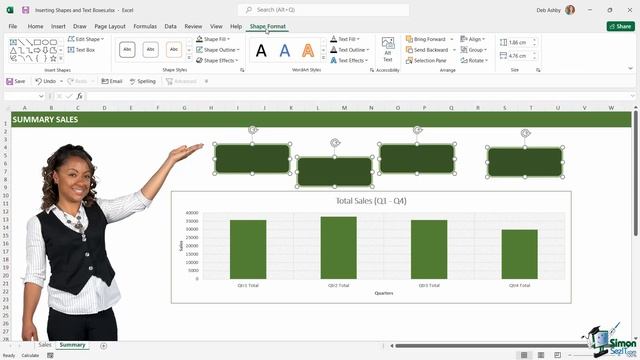Open Rotate dropdown
Image resolution: width=640 pixels, height=360 pixels.
coord(474,60)
